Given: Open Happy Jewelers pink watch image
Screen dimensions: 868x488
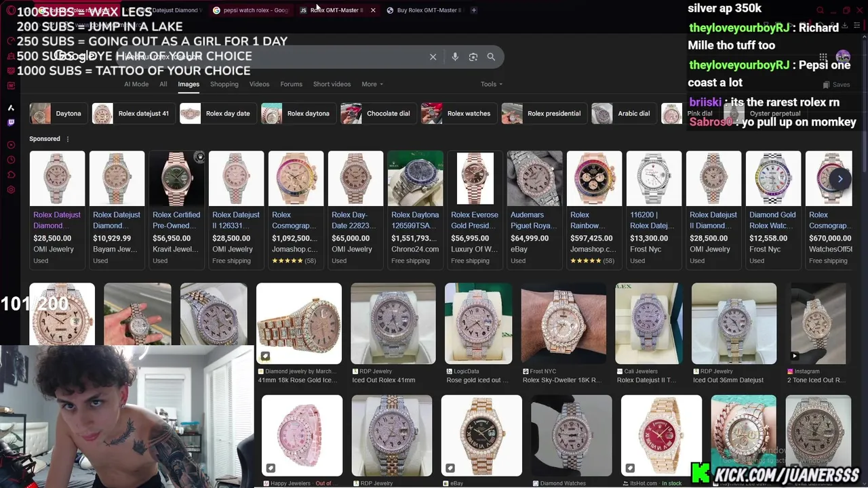Looking at the screenshot, I should click(x=302, y=436).
